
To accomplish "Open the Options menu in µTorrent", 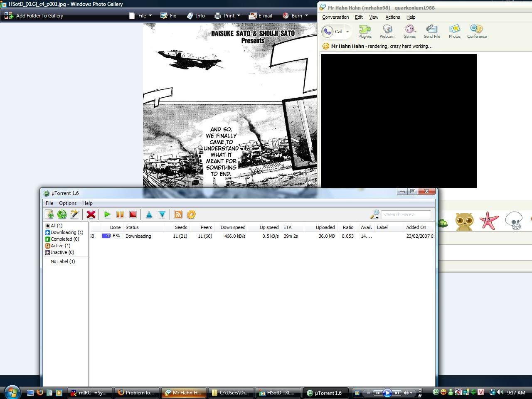I will 68,203.
